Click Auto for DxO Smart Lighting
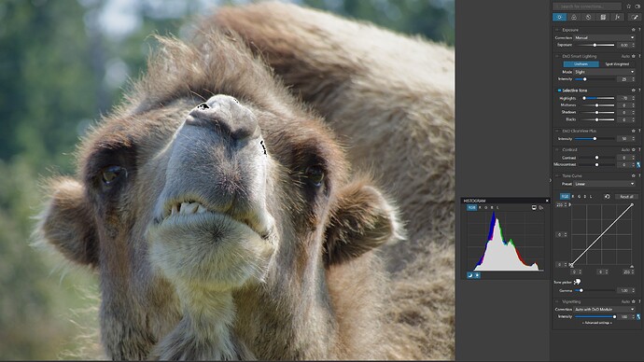 pos(625,56)
